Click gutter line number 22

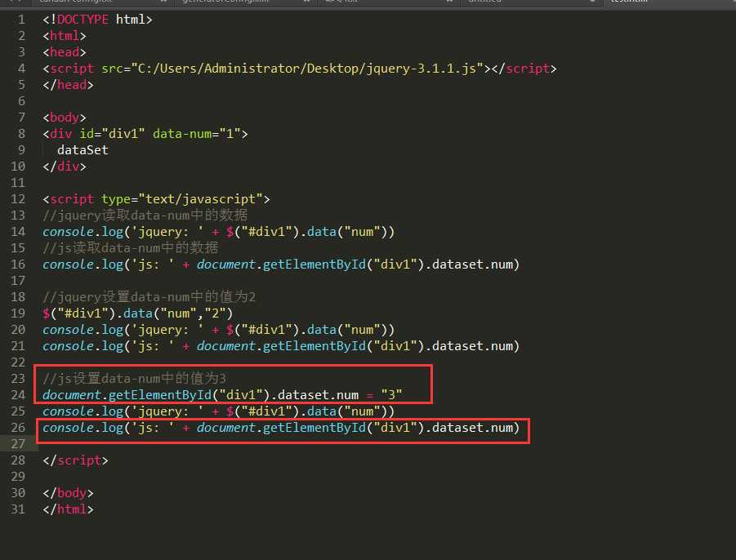click(18, 362)
